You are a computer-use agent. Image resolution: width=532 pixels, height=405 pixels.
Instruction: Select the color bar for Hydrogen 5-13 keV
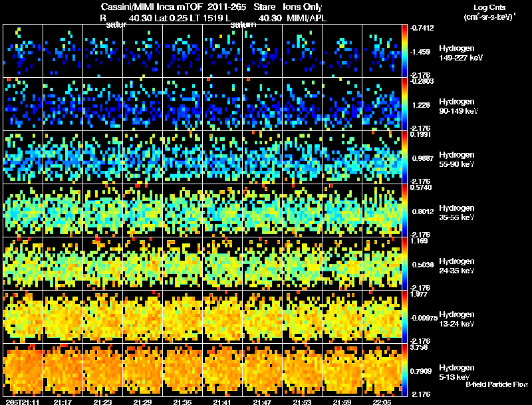pos(404,370)
